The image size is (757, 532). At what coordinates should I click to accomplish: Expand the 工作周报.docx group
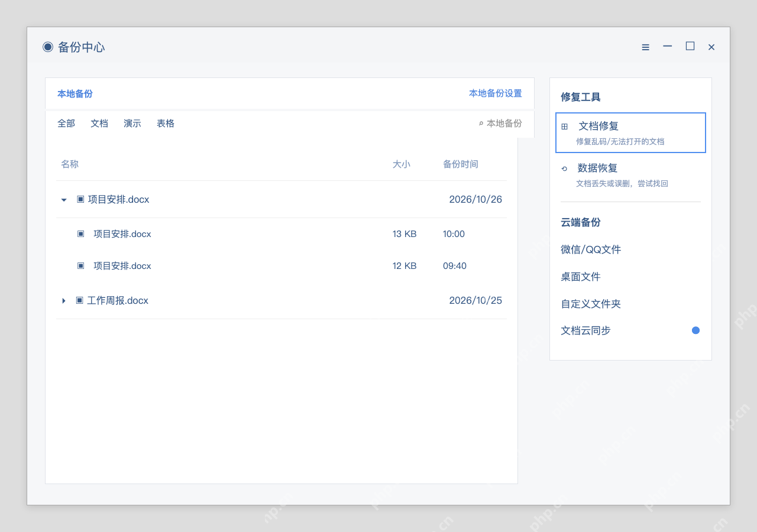pyautogui.click(x=64, y=301)
